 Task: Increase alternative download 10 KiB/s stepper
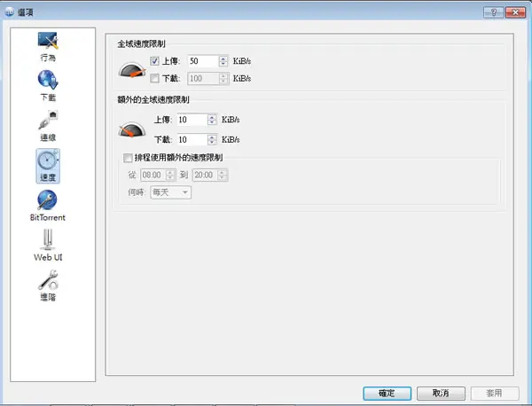(212, 137)
